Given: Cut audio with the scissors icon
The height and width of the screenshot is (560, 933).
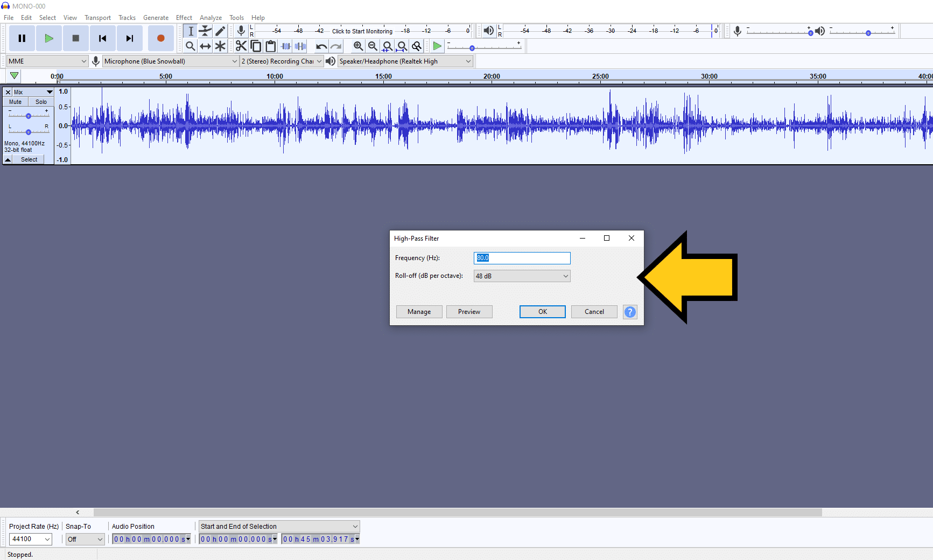Looking at the screenshot, I should pyautogui.click(x=241, y=46).
